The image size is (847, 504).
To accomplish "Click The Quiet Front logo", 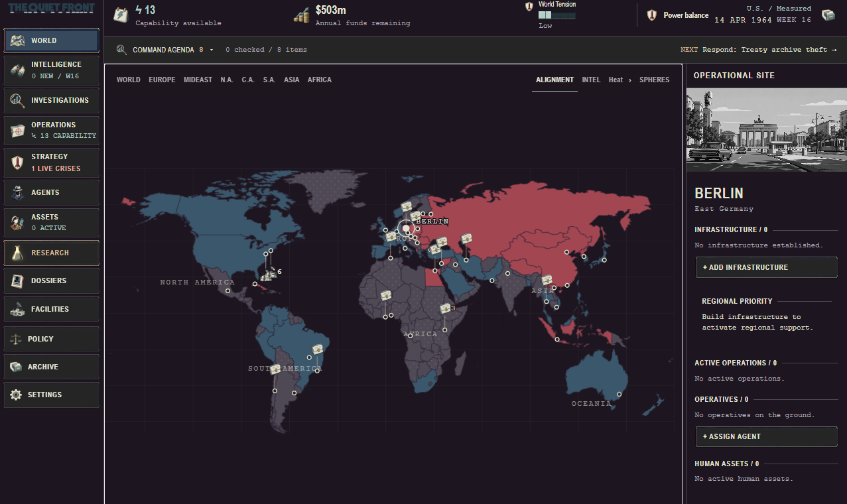I will pyautogui.click(x=51, y=9).
